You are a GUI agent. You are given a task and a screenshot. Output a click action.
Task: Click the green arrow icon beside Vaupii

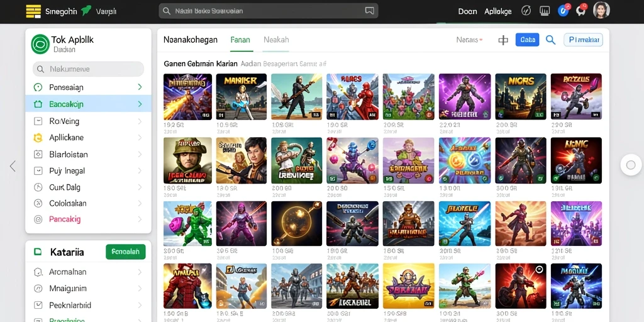[x=86, y=11]
